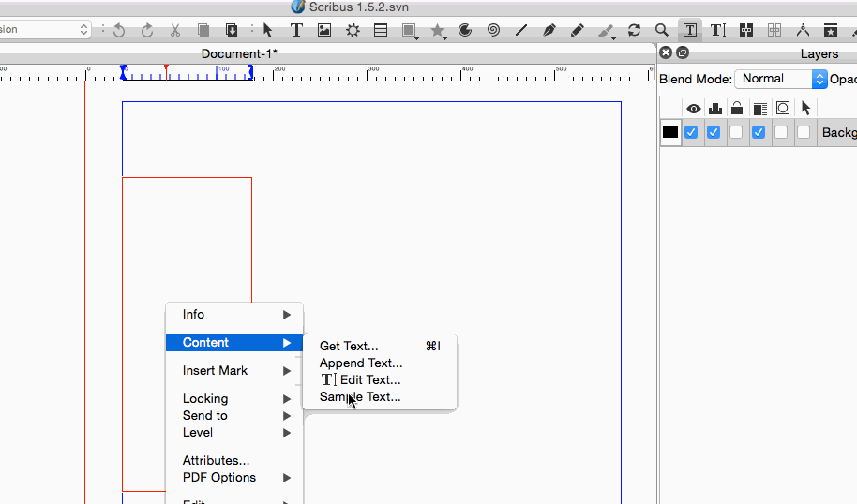Select the Text Frame tool
Image resolution: width=857 pixels, height=504 pixels.
point(296,30)
